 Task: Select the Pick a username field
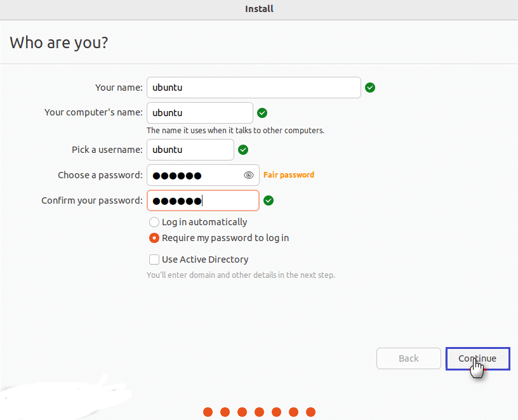coord(190,150)
